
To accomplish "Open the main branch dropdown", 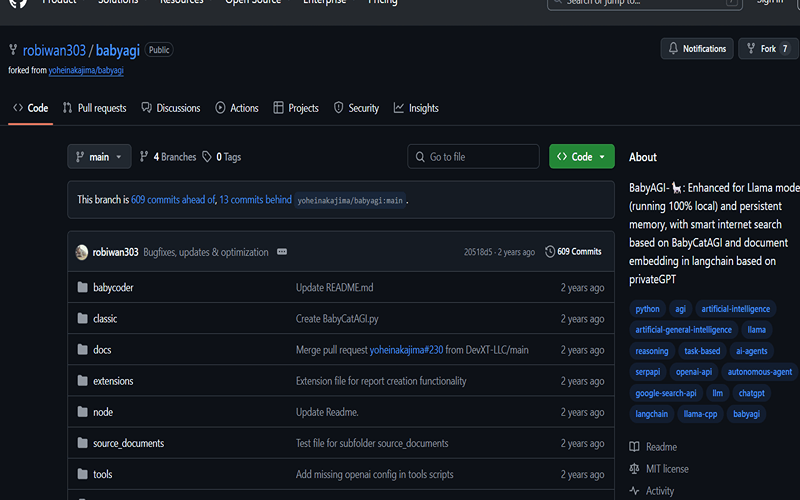I will pyautogui.click(x=99, y=157).
